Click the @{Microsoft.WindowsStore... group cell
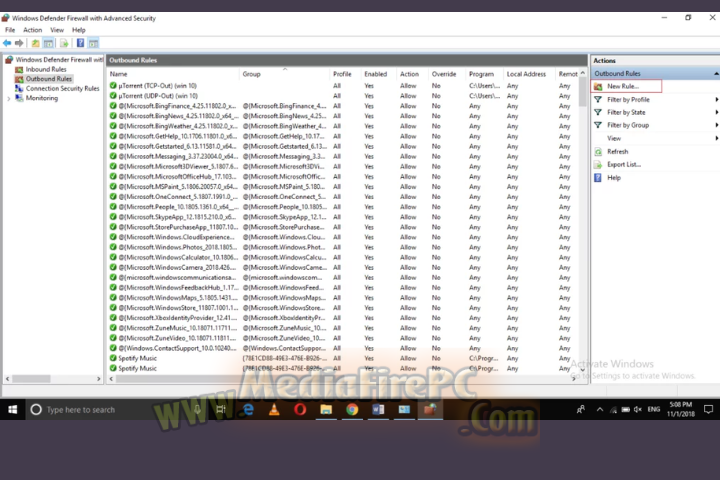This screenshot has height=480, width=720. pyautogui.click(x=284, y=308)
